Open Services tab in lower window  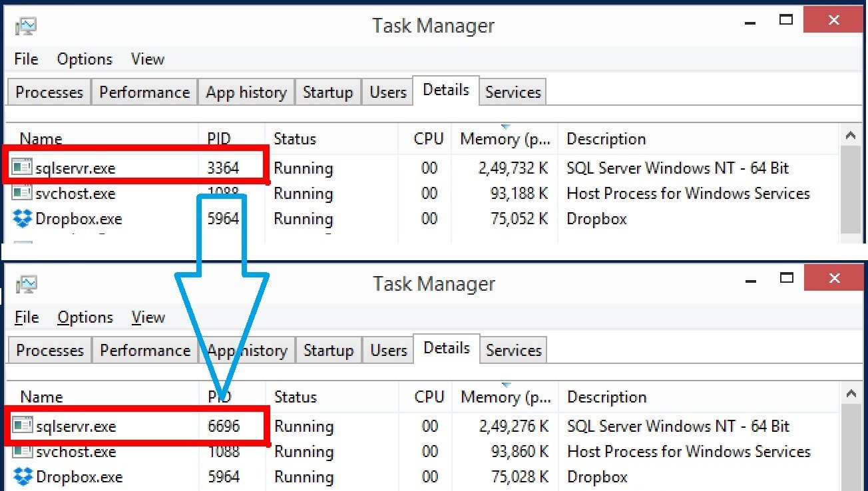(x=513, y=350)
